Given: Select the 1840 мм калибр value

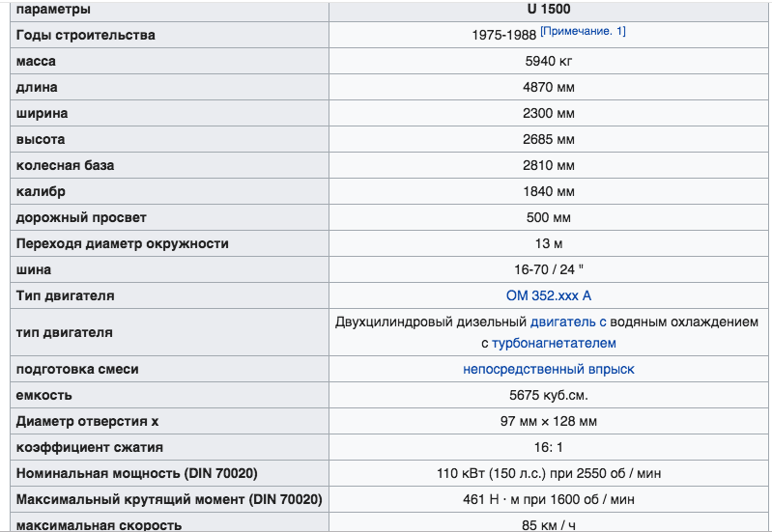Looking at the screenshot, I should (x=548, y=191).
